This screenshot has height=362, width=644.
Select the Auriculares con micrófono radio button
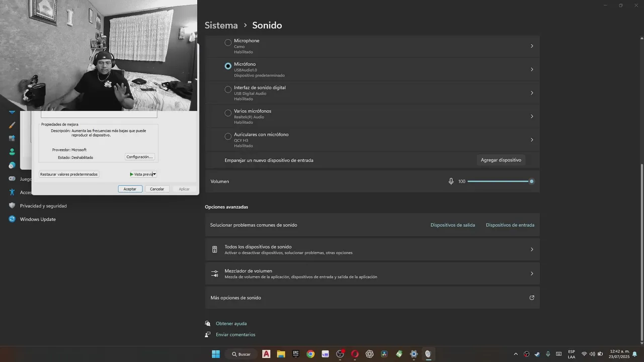(x=228, y=136)
